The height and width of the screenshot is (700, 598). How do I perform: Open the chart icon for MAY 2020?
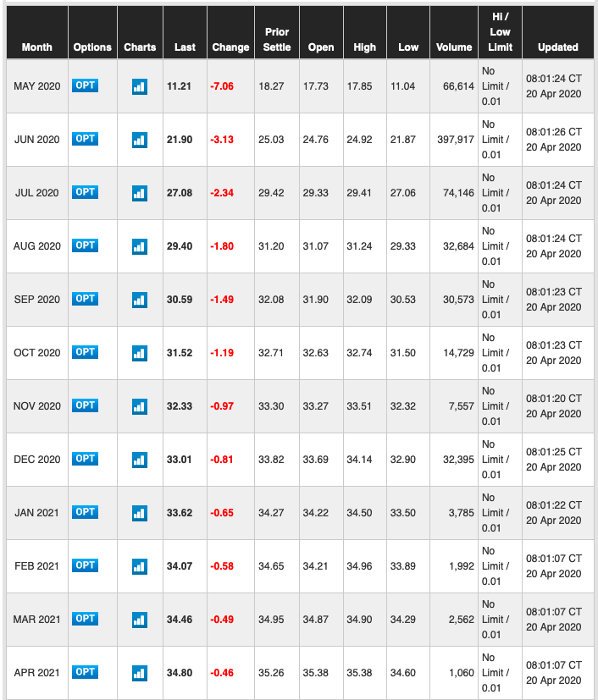(x=140, y=86)
